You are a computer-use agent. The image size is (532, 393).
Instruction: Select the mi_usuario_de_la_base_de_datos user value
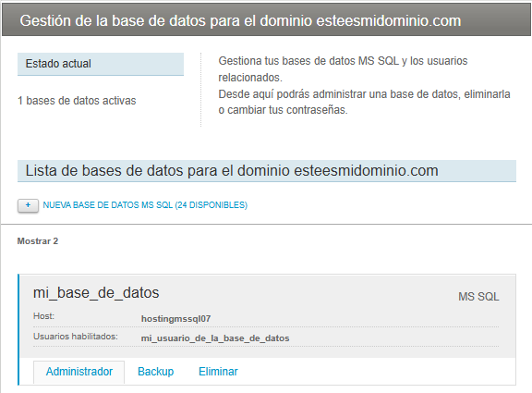coord(215,338)
